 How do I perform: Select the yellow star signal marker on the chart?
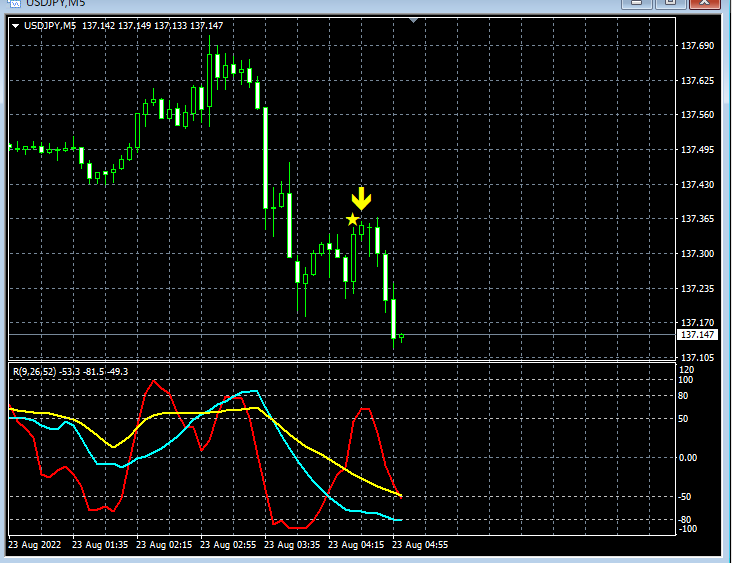[x=352, y=219]
